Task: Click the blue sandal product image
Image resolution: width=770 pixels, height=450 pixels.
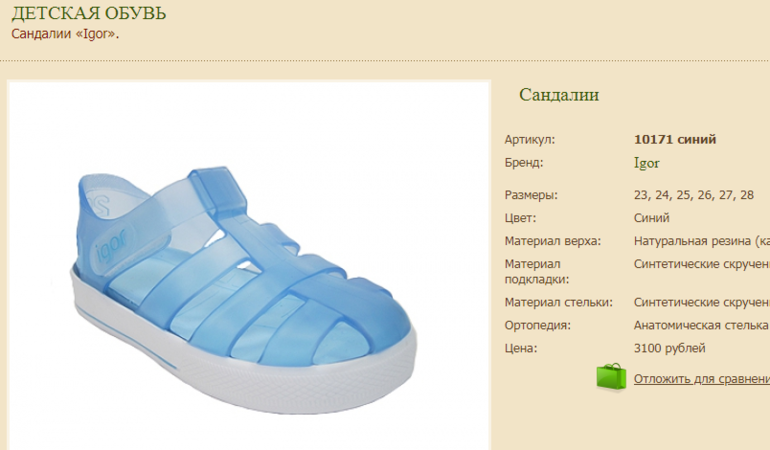Action: tap(245, 289)
